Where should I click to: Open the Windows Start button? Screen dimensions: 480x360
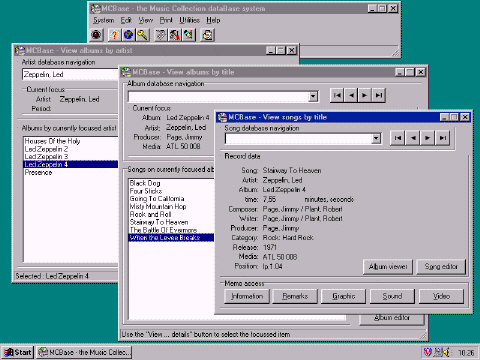18,352
